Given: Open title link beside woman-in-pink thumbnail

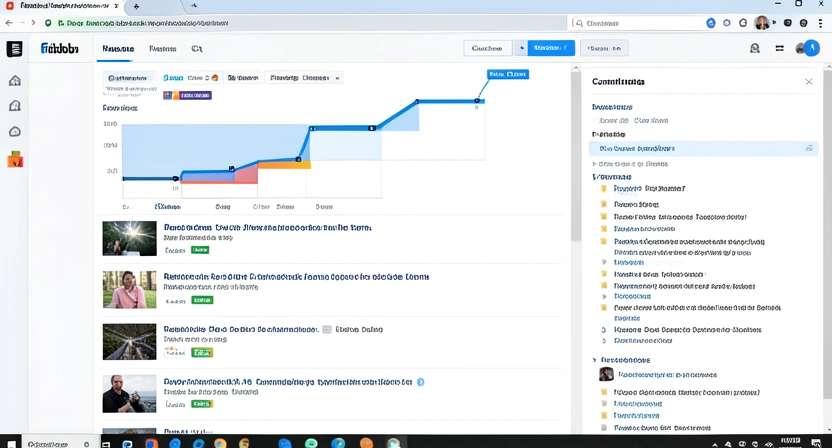Looking at the screenshot, I should [x=296, y=277].
